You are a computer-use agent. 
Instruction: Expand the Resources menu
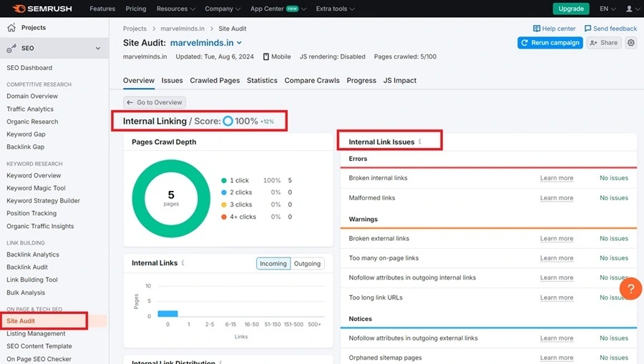pyautogui.click(x=176, y=9)
